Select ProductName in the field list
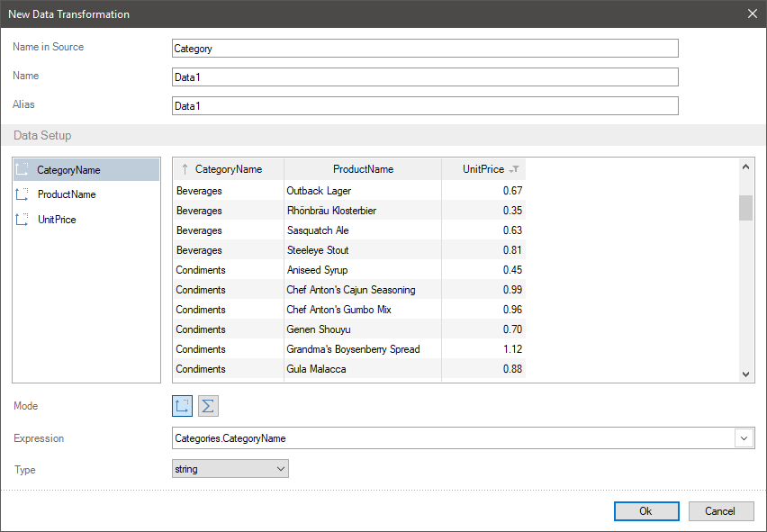 (67, 194)
